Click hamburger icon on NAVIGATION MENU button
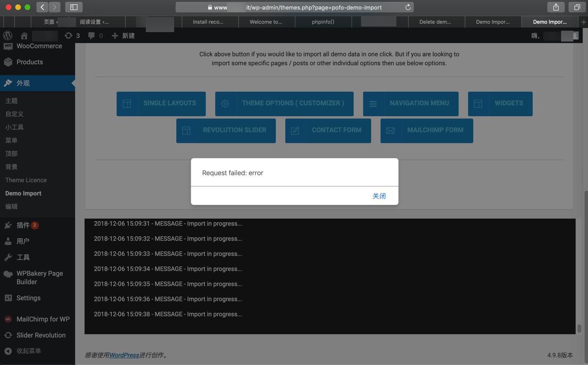The width and height of the screenshot is (588, 365). point(373,103)
